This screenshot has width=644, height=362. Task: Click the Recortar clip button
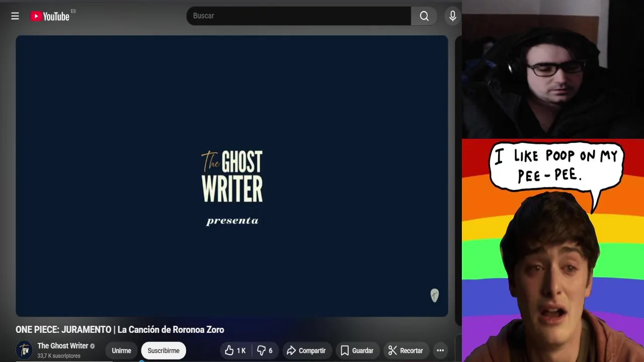(406, 350)
